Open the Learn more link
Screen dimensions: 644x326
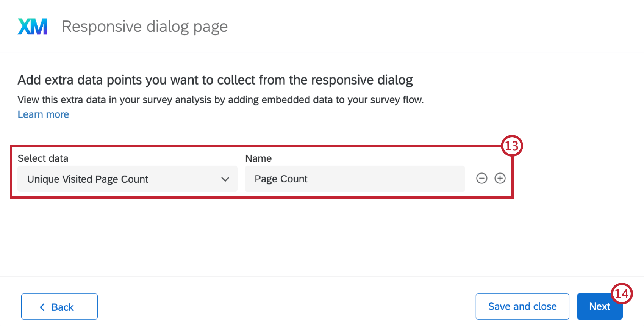pyautogui.click(x=43, y=114)
